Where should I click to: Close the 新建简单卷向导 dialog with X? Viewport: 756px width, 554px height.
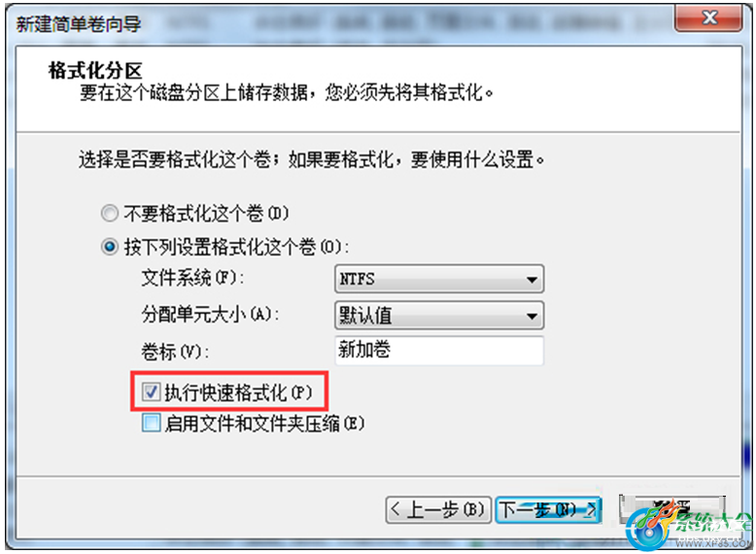(707, 18)
